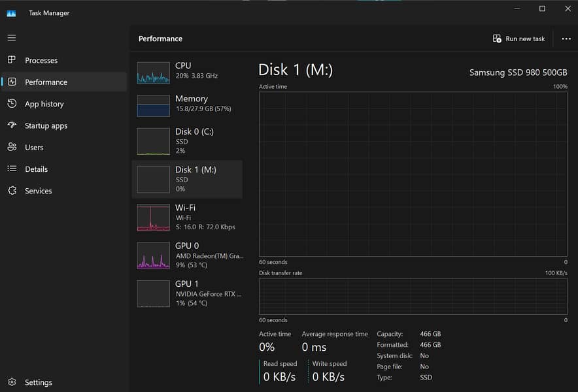Screen dimensions: 578x392
Task: Toggle the hamburger navigation menu
Action: [12, 38]
